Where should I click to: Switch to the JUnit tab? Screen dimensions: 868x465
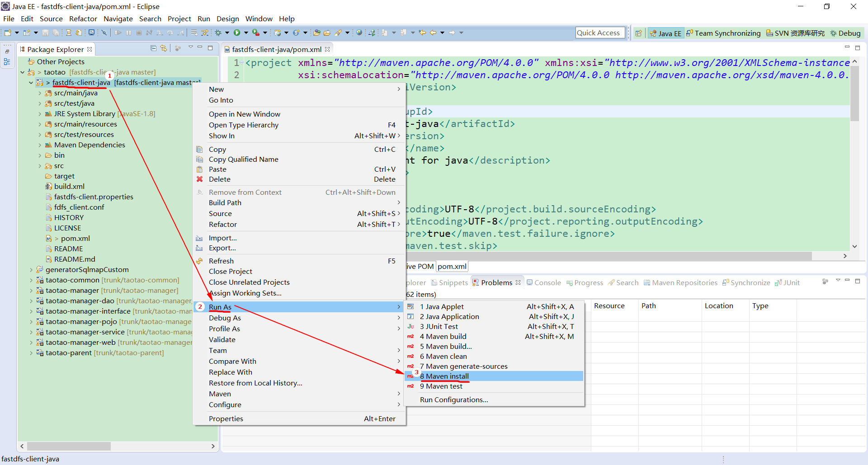coord(787,282)
